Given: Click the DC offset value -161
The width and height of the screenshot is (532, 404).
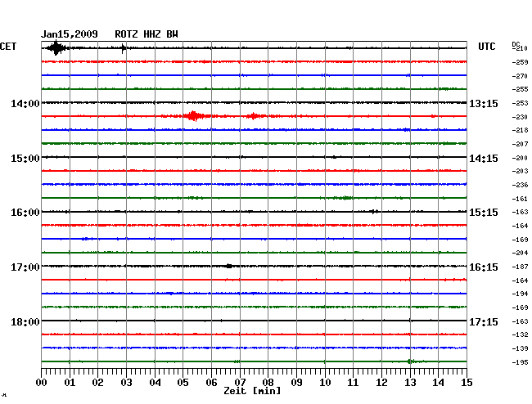Looking at the screenshot, I should [x=520, y=199].
